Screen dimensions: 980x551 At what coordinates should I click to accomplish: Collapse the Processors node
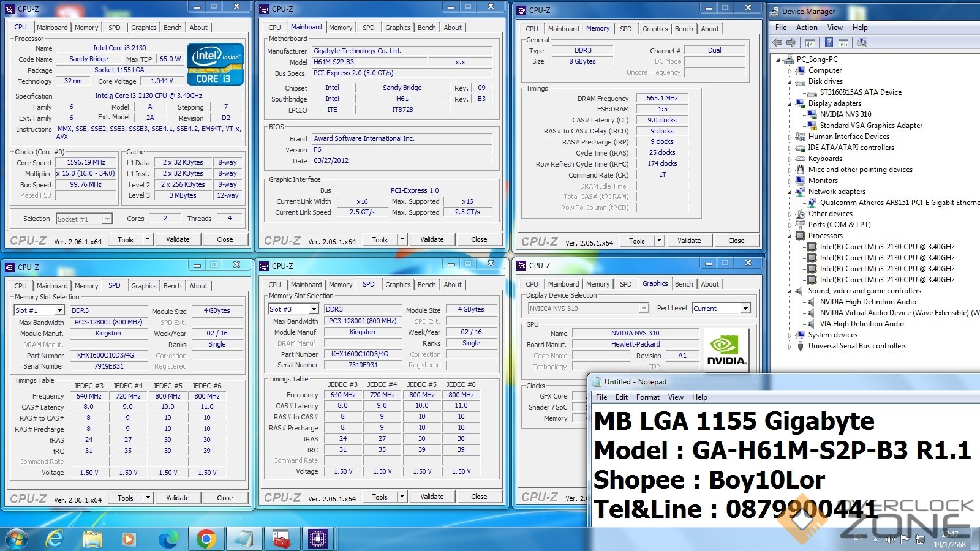[790, 236]
